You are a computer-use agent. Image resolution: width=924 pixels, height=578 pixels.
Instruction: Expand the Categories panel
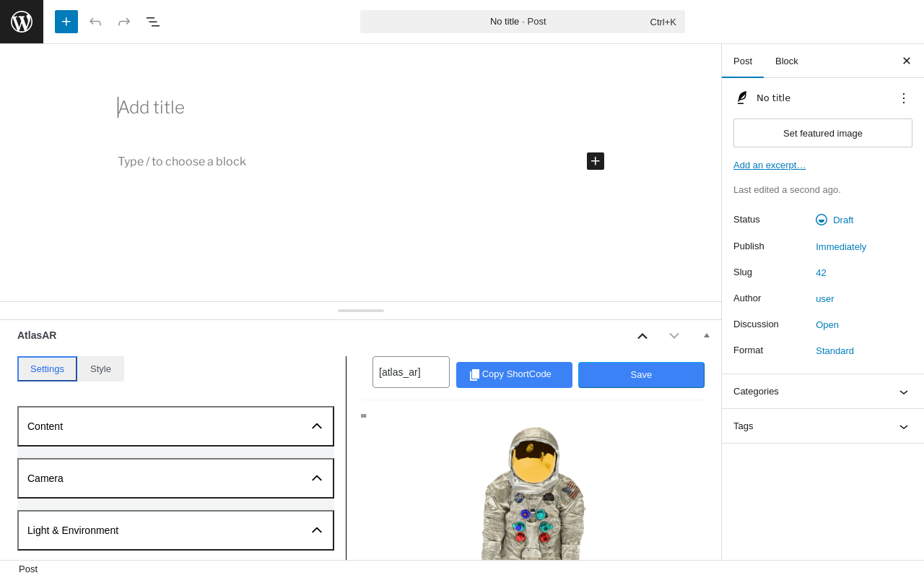[823, 392]
